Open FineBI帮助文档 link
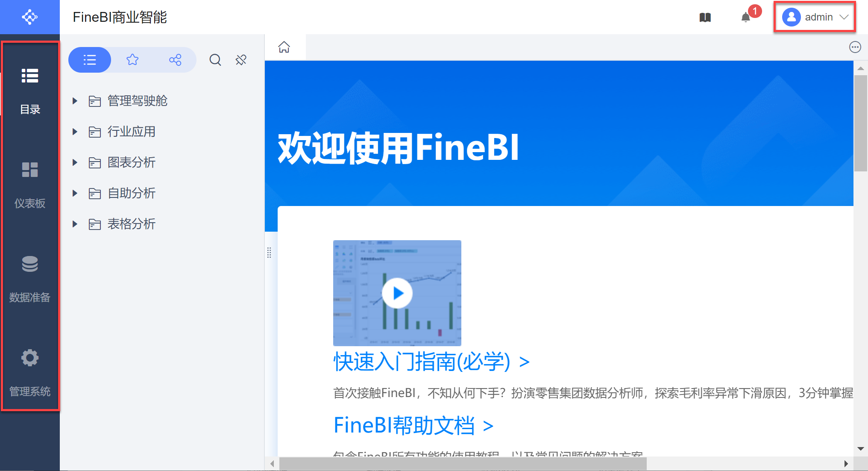The width and height of the screenshot is (868, 471). (x=413, y=425)
